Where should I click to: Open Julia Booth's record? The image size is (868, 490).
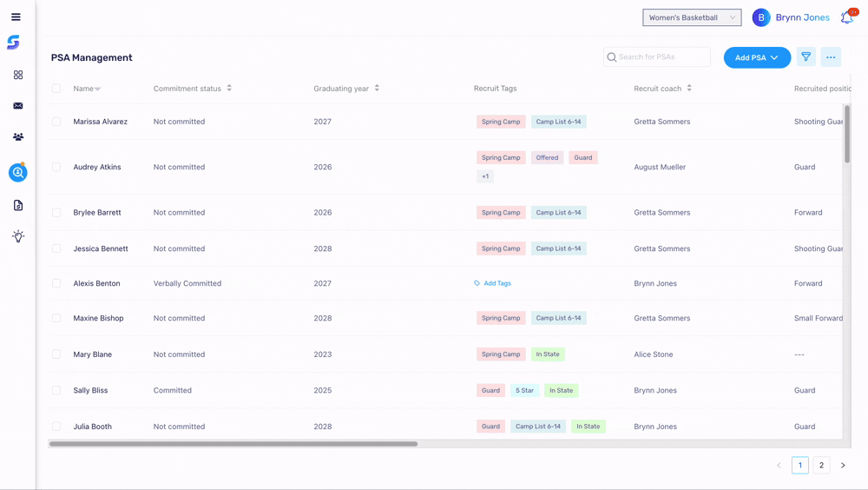coord(93,427)
